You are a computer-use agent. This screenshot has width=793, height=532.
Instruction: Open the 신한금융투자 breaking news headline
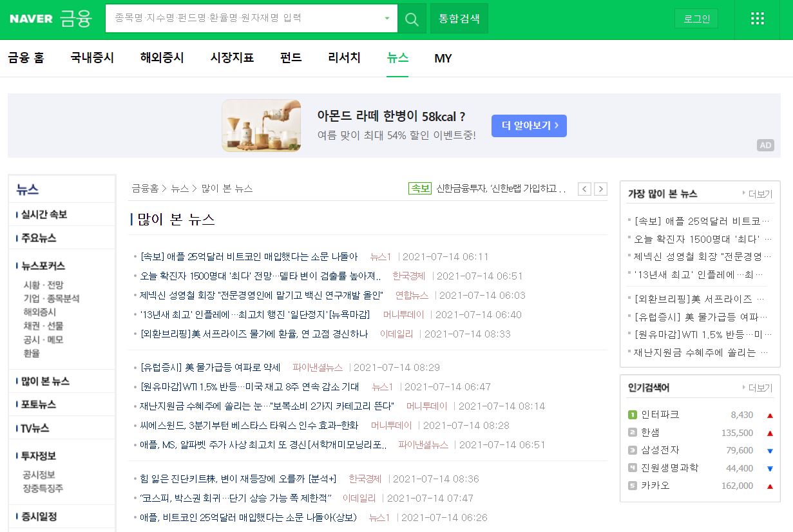pyautogui.click(x=501, y=189)
